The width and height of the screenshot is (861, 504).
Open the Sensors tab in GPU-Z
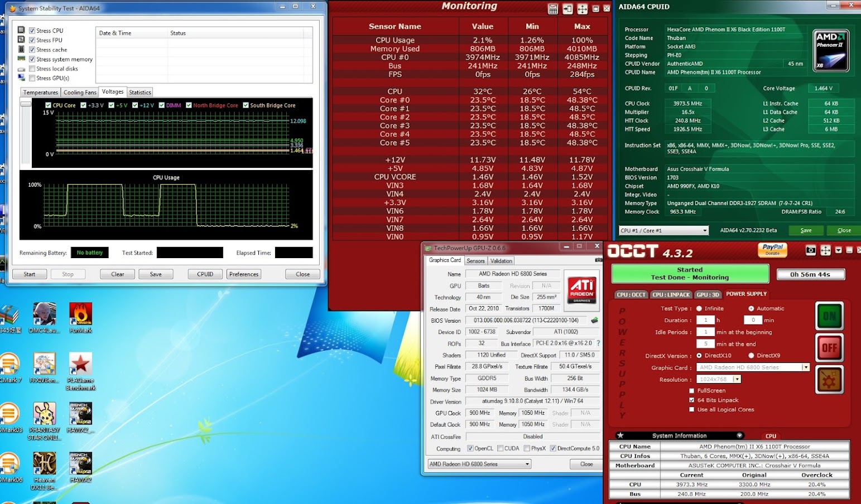(475, 261)
